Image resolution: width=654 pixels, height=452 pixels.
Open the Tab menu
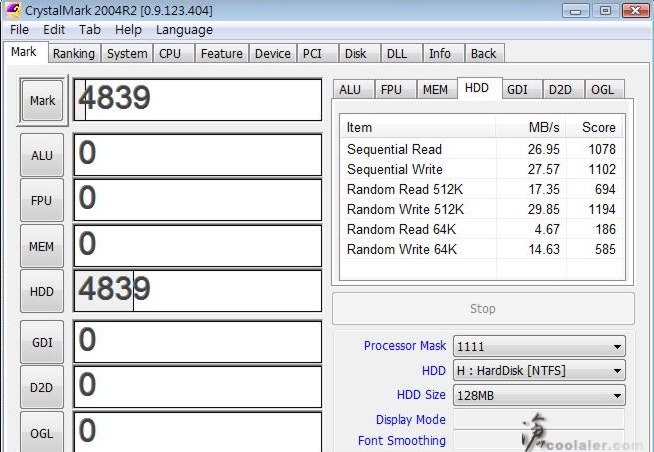tap(90, 30)
